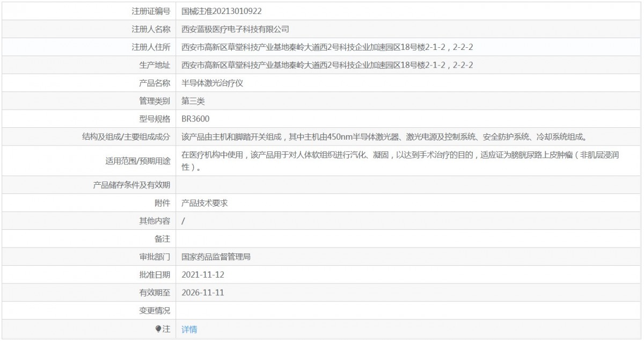This screenshot has height=341, width=644.
Task: Click management class value 第三类
Action: point(193,101)
